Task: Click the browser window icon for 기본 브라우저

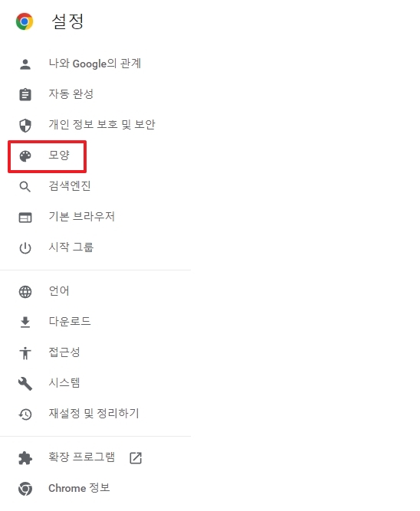Action: point(25,218)
